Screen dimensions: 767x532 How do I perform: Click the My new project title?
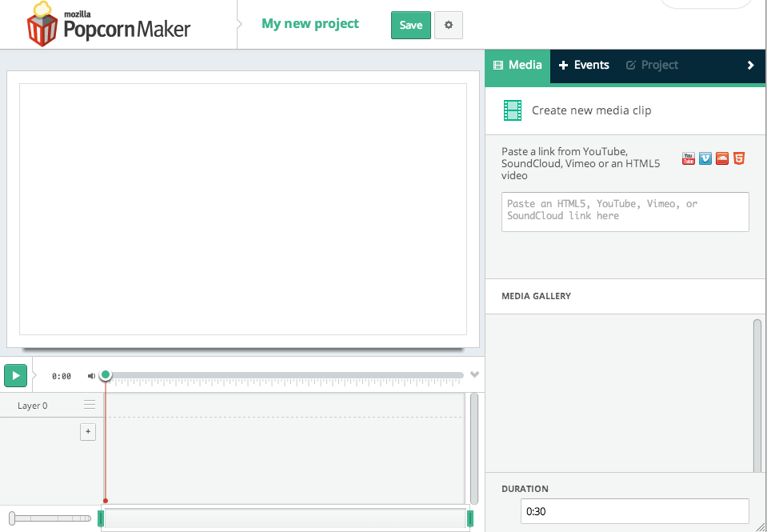pyautogui.click(x=310, y=24)
